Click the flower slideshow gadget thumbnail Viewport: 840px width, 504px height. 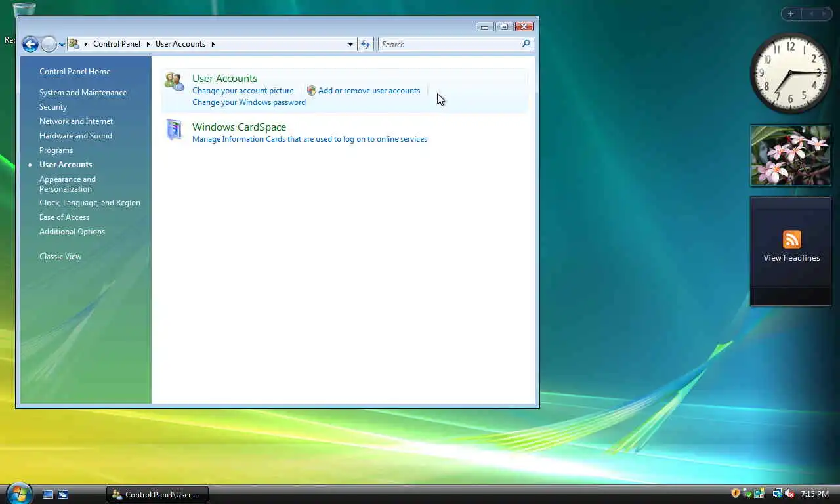tap(791, 156)
